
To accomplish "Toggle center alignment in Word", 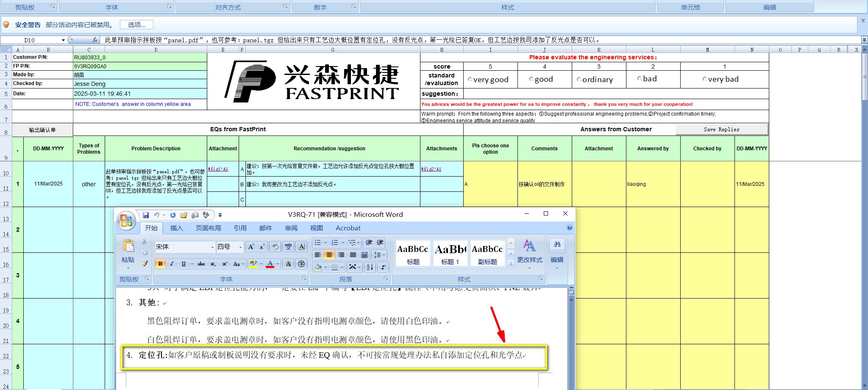I will tap(329, 255).
